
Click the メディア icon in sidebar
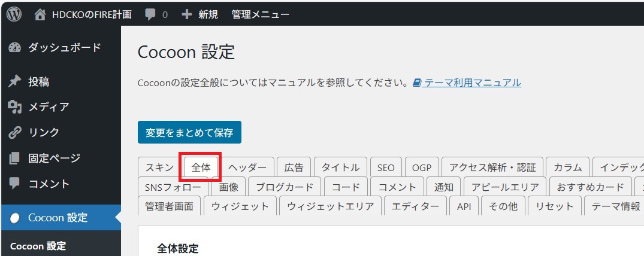click(14, 107)
